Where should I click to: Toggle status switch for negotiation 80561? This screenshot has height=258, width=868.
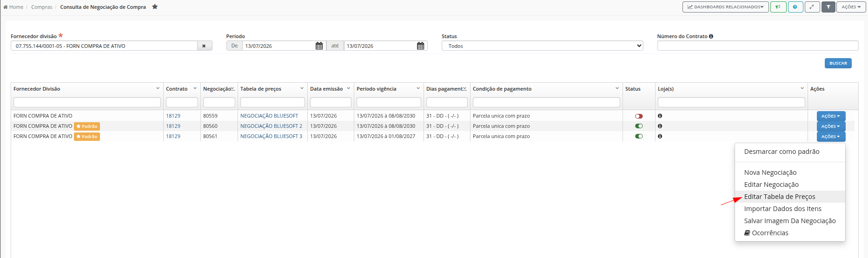coord(639,136)
